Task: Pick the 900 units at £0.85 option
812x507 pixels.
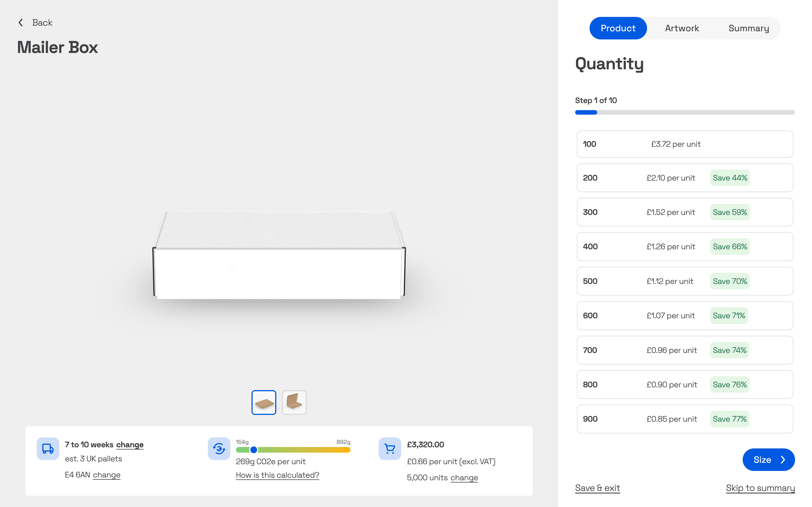Action: (x=685, y=419)
